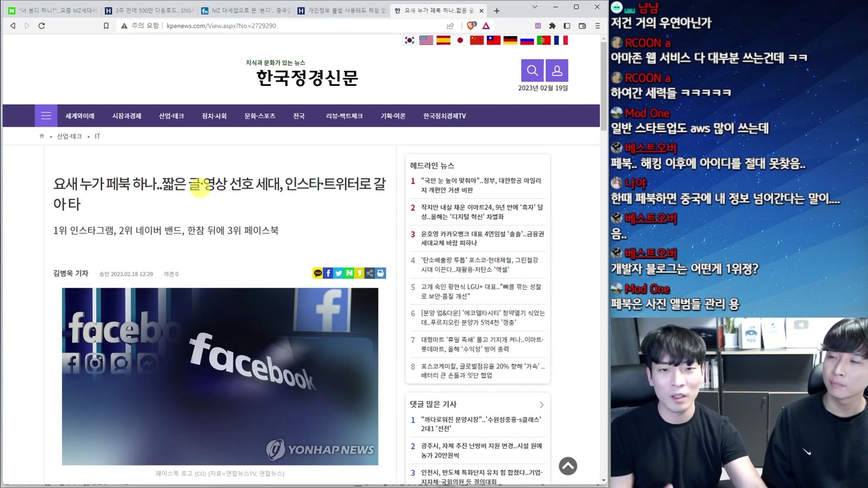This screenshot has height=488, width=868.
Task: Open the 리뷰·팩트체크 menu
Action: click(x=344, y=116)
